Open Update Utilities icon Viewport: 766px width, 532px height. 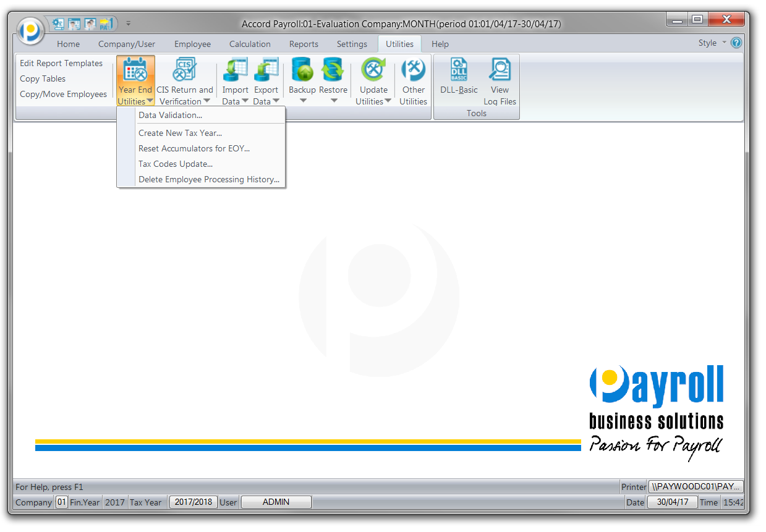coord(373,74)
